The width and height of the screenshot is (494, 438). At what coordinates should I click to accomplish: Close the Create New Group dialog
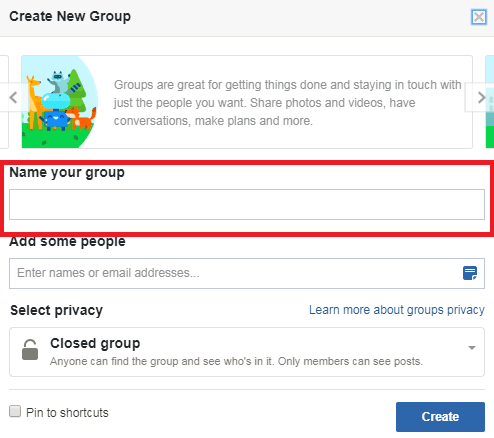479,17
